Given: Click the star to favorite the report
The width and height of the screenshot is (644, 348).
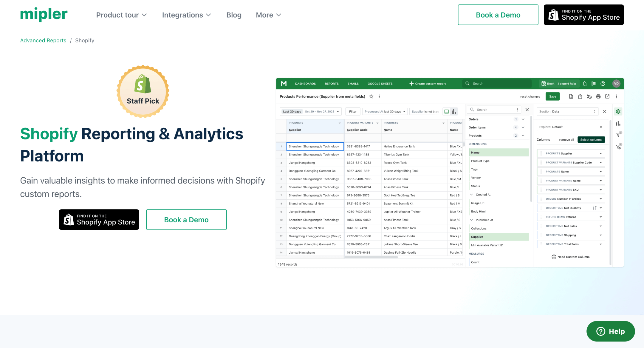Looking at the screenshot, I should click(371, 96).
